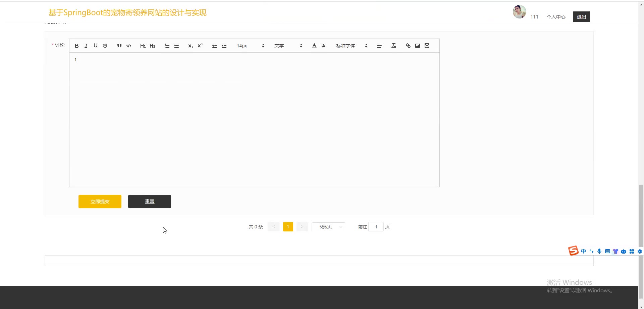644x309 pixels.
Task: Open the 标准字体 font family dropdown
Action: (x=352, y=46)
